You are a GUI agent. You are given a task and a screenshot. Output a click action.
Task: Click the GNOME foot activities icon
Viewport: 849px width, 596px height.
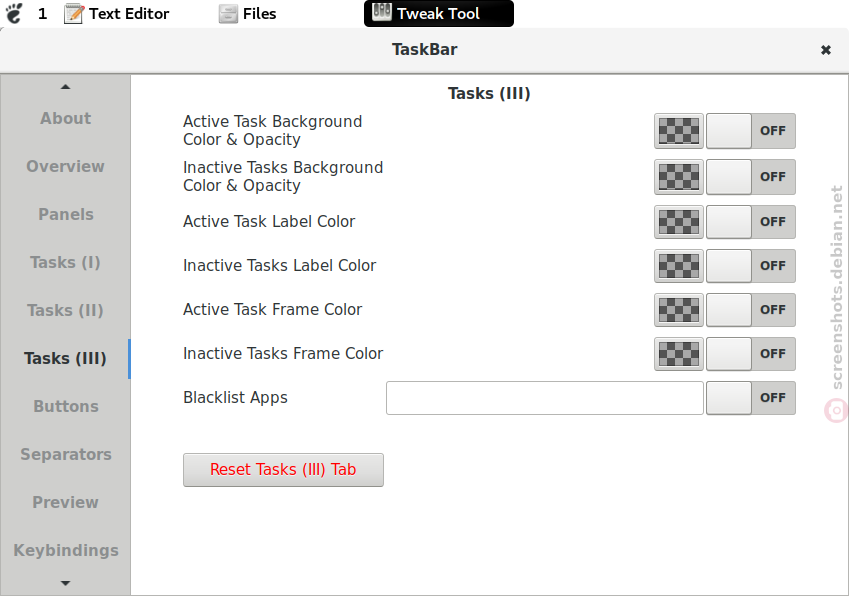[14, 14]
